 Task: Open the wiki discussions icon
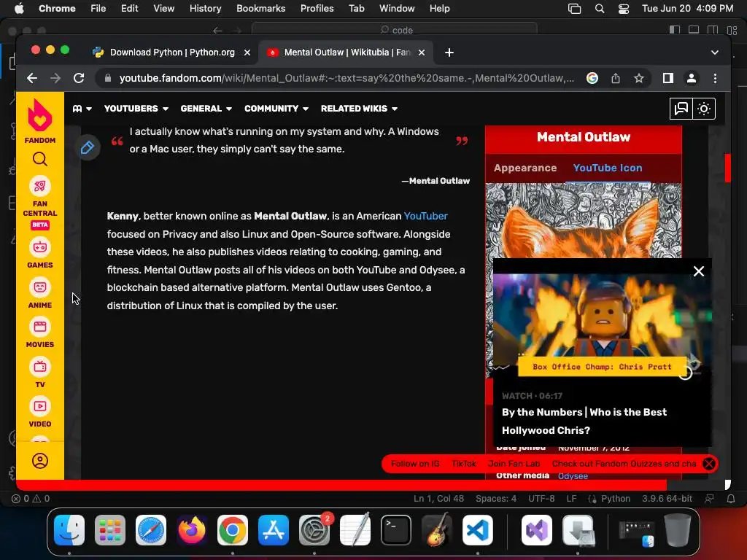click(681, 109)
